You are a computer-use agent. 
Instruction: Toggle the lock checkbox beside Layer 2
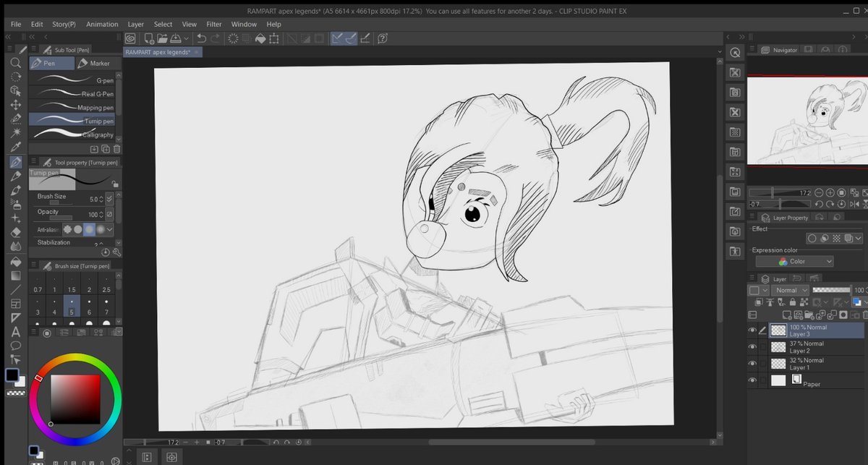(x=764, y=347)
